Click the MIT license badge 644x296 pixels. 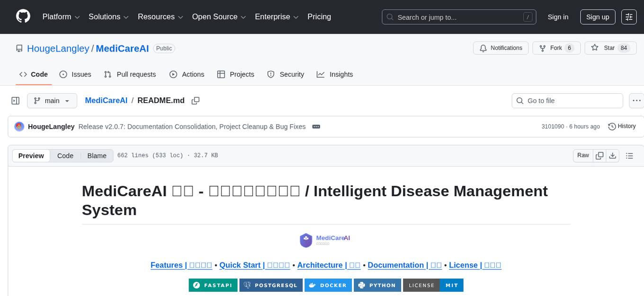click(451, 285)
